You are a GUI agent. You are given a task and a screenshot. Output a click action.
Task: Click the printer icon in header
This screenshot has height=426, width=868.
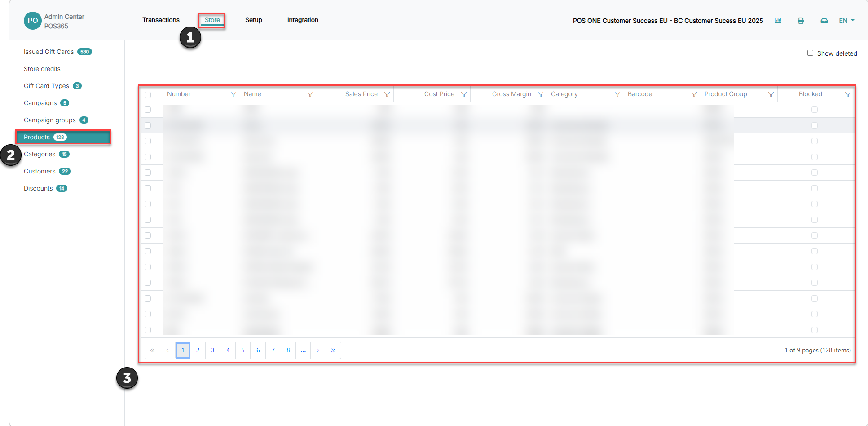pyautogui.click(x=801, y=21)
